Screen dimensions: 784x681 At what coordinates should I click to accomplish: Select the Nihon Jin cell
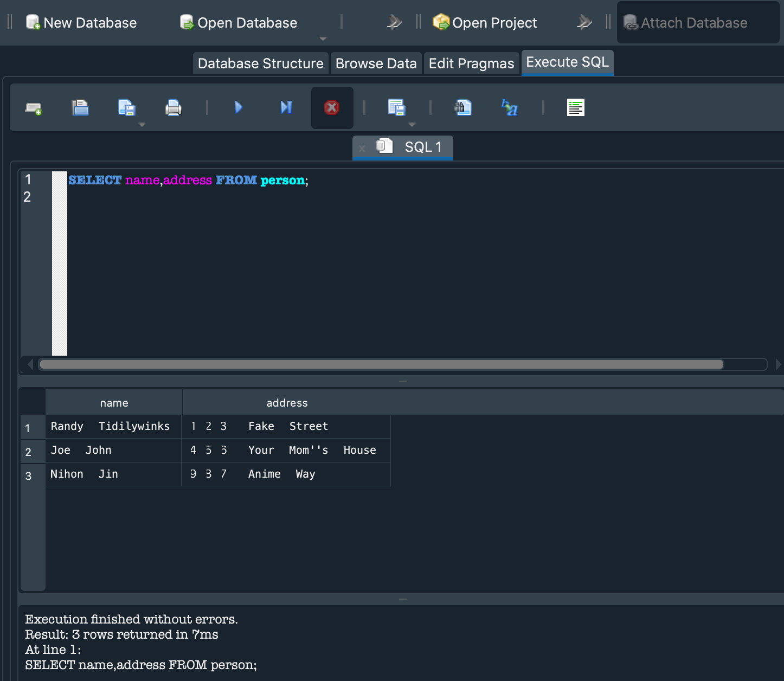point(113,474)
